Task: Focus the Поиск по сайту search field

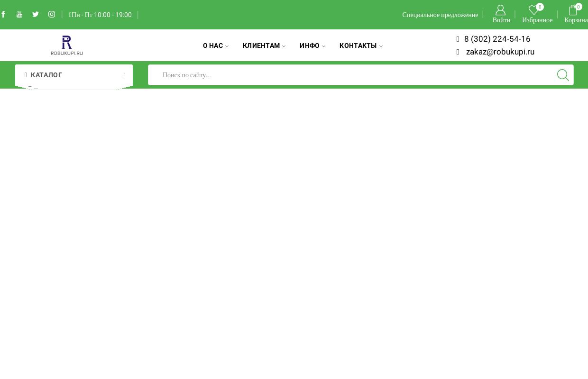Action: tap(351, 75)
